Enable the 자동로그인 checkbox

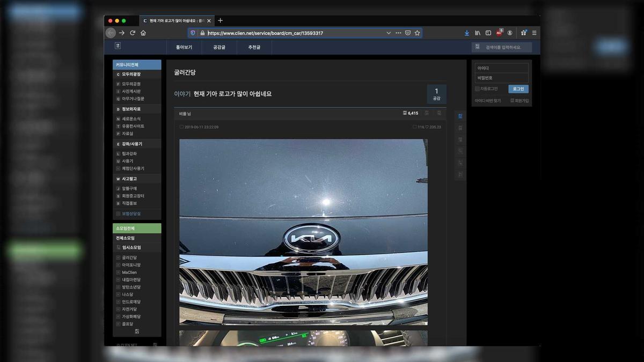pyautogui.click(x=477, y=89)
